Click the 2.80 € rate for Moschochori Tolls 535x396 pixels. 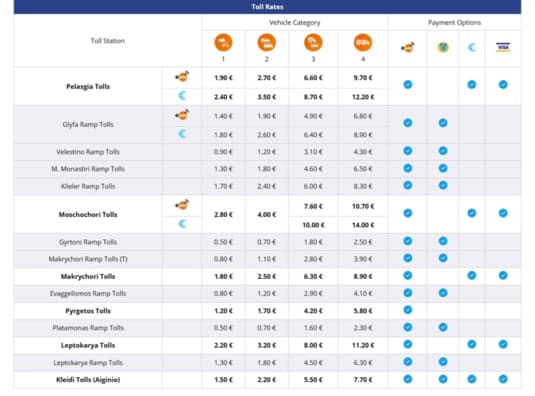tap(223, 215)
